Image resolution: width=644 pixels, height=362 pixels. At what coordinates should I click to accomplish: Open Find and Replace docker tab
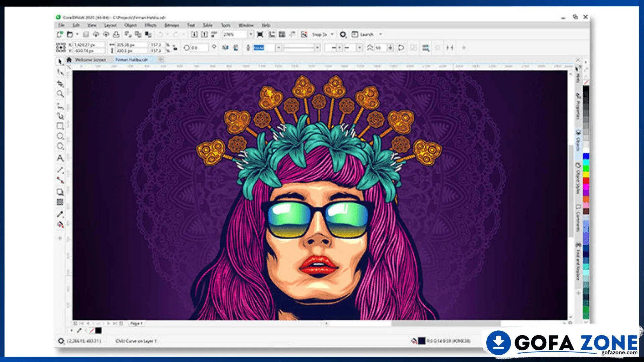pyautogui.click(x=578, y=262)
